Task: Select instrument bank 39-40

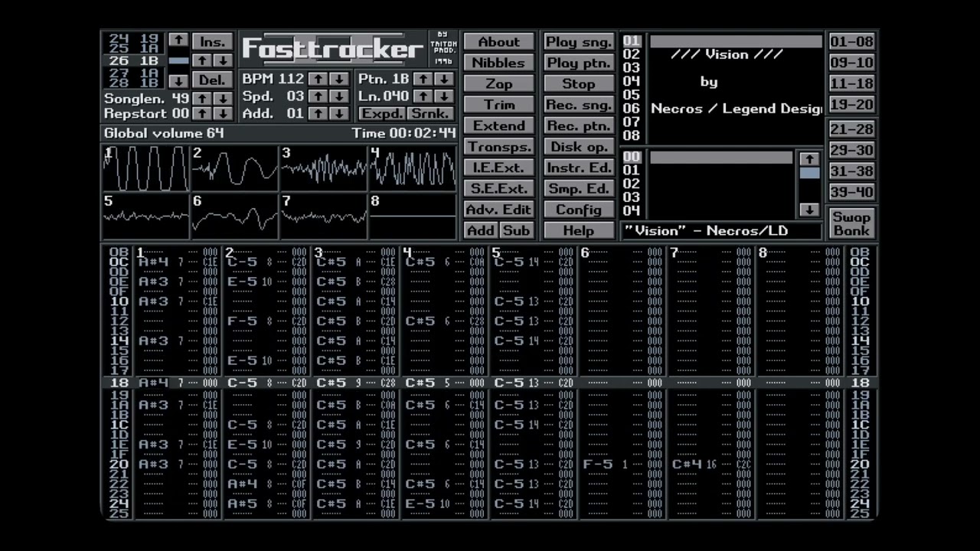Action: (x=851, y=192)
